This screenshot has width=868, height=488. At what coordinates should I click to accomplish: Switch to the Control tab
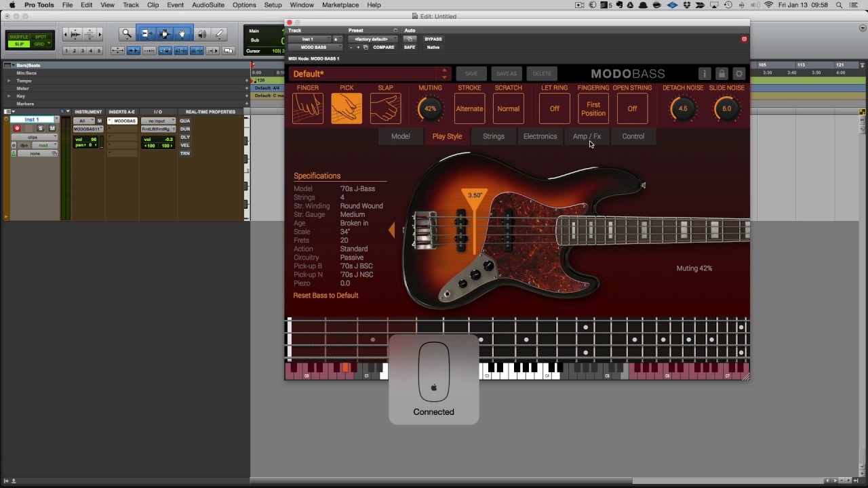click(x=633, y=136)
